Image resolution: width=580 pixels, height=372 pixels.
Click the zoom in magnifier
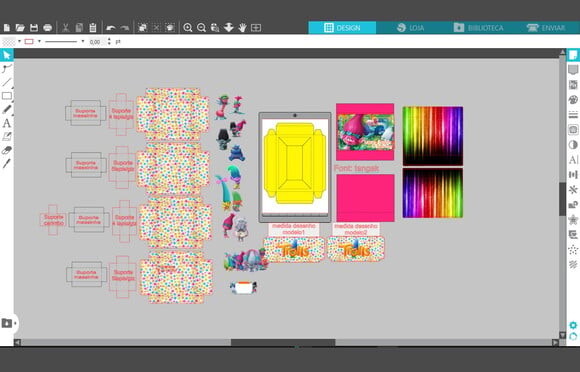[x=188, y=28]
